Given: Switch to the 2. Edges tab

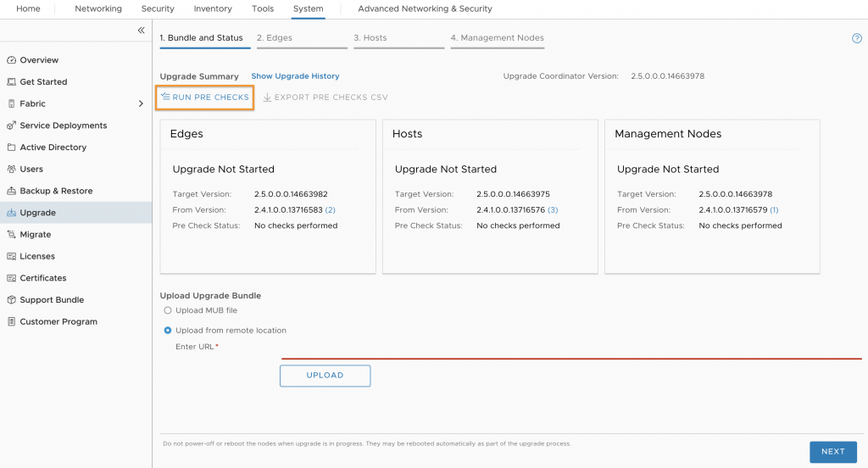Looking at the screenshot, I should (x=302, y=38).
